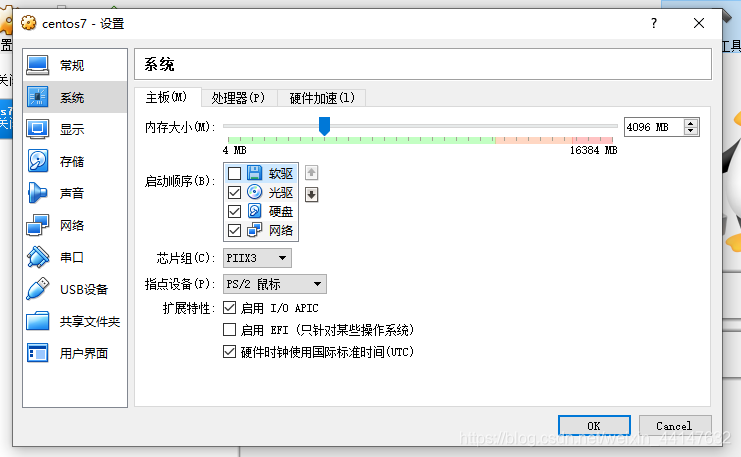The image size is (741, 457).
Task: Close the centos7 设置 dialog
Action: tap(699, 23)
